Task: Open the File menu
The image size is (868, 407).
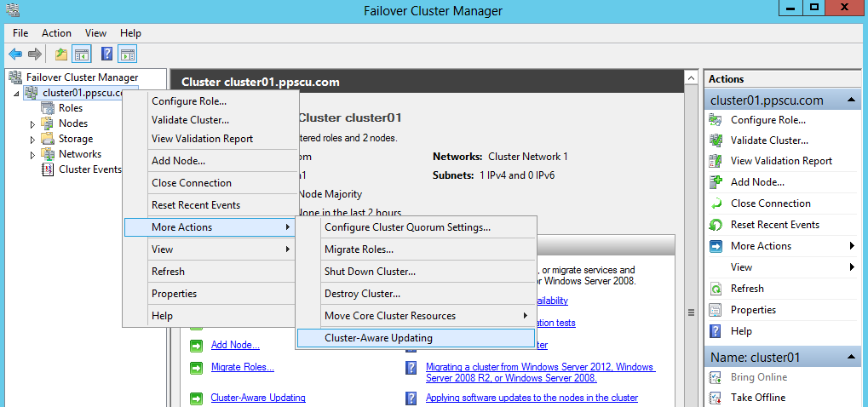Action: (x=20, y=33)
